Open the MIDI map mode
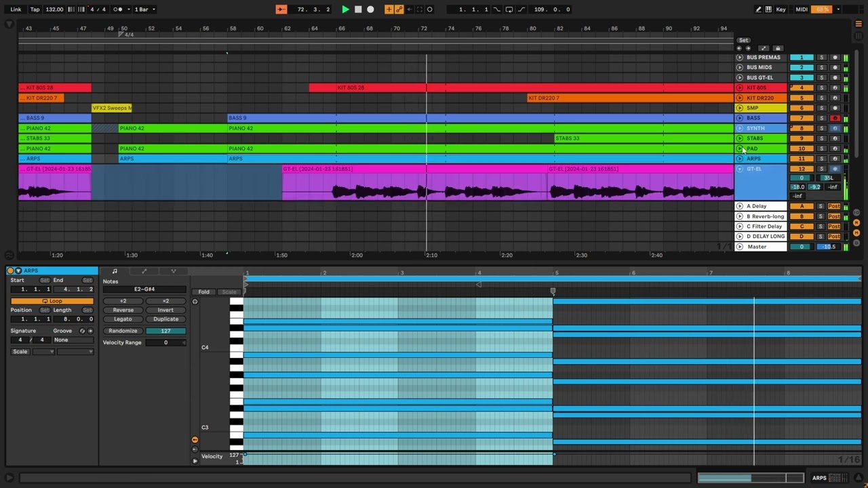868x488 pixels. point(802,9)
